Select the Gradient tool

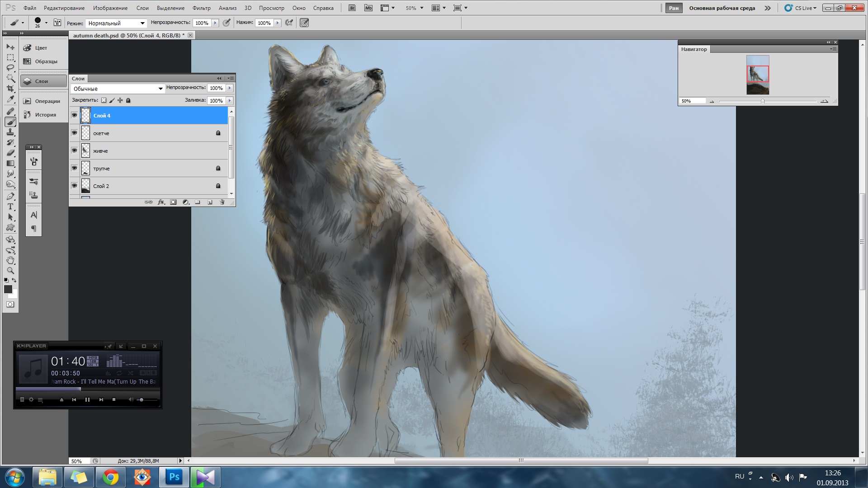click(x=10, y=163)
